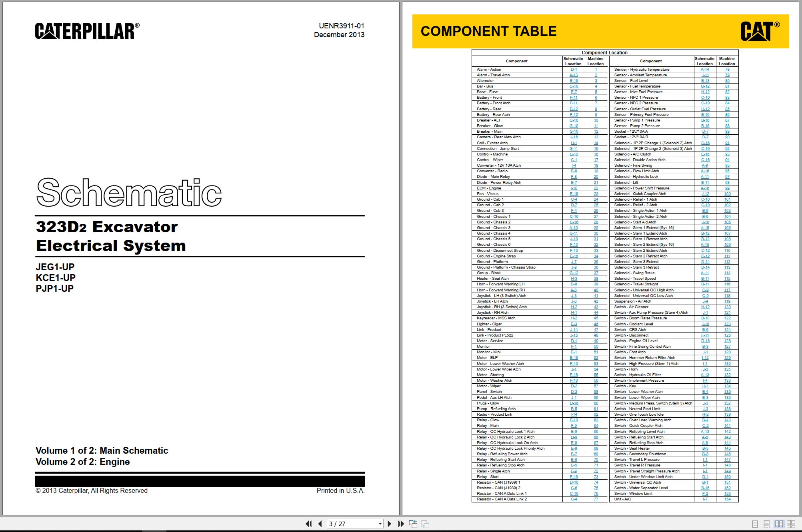
Task: Follow schematic link for Battery - Front
Action: coord(574,98)
